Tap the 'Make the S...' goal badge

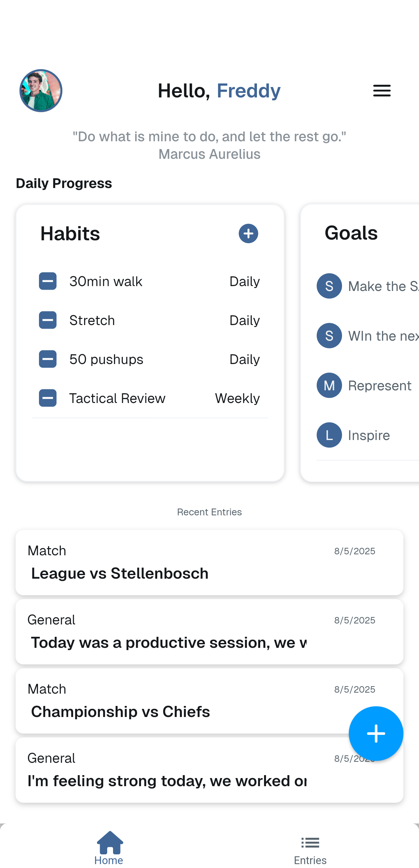[329, 286]
